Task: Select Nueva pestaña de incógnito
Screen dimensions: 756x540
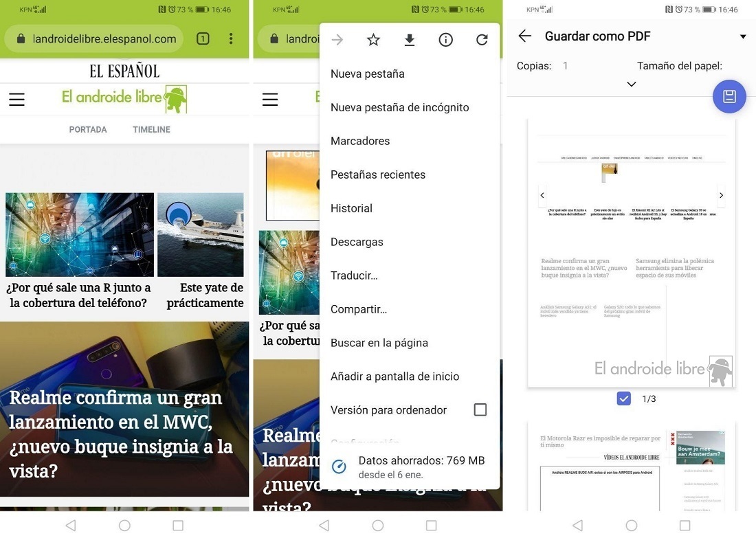Action: click(409, 107)
